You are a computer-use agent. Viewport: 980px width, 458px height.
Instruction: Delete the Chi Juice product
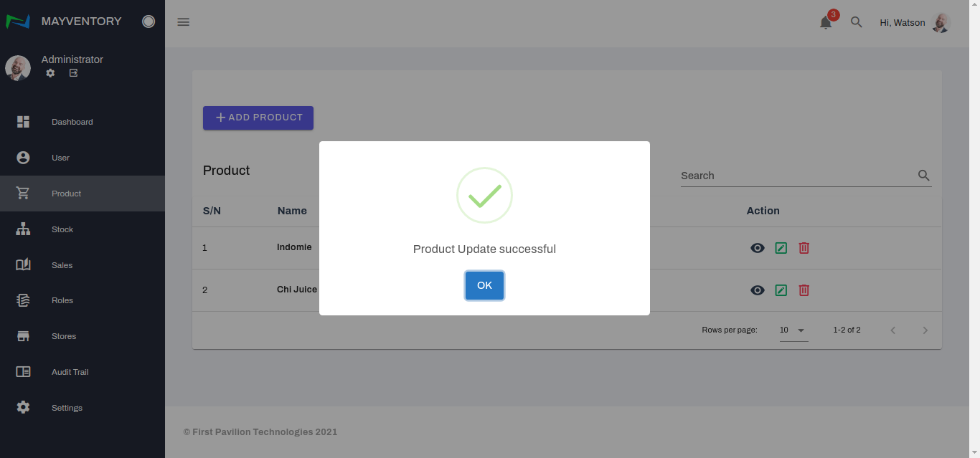804,290
